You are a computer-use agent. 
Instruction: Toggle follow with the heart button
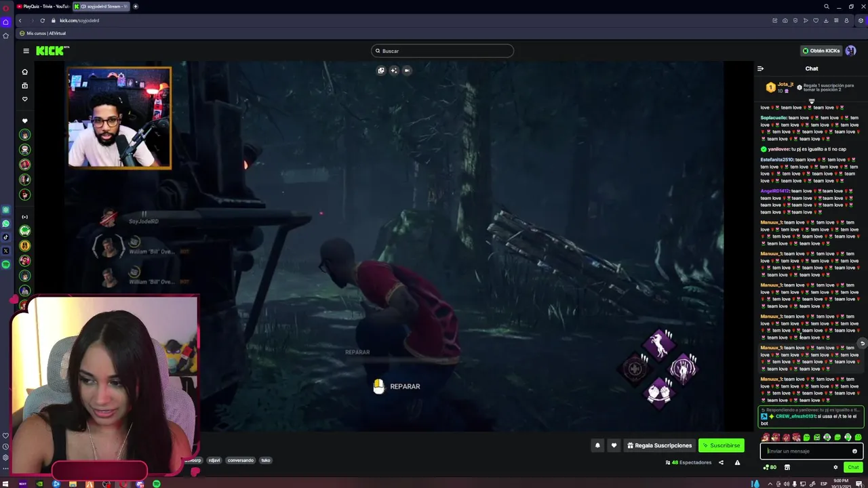pos(614,445)
